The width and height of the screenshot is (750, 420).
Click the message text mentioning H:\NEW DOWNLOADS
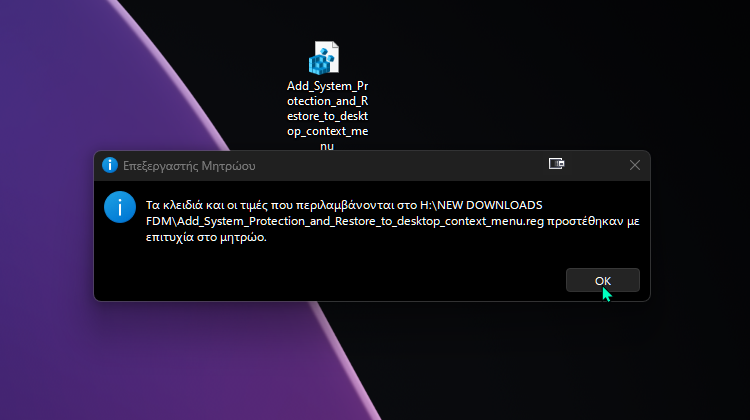[392, 221]
